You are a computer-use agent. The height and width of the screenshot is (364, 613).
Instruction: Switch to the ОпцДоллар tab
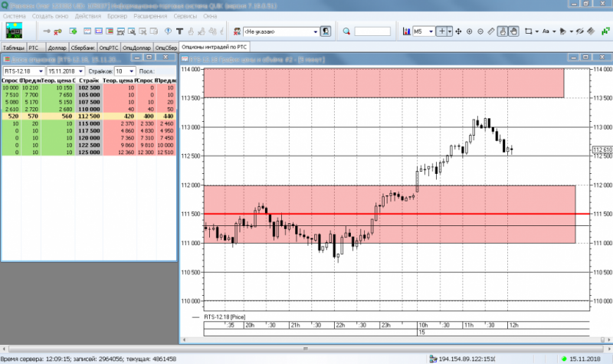pos(137,48)
